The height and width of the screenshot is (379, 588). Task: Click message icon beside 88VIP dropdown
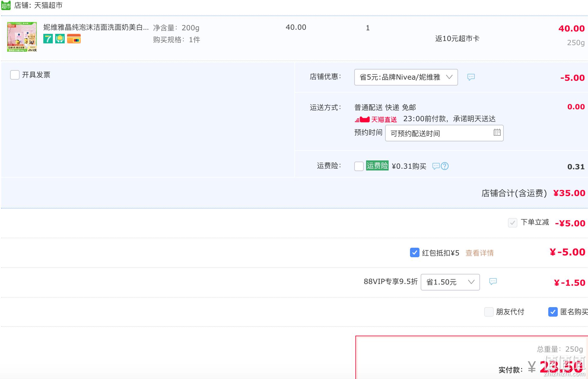[x=493, y=282]
